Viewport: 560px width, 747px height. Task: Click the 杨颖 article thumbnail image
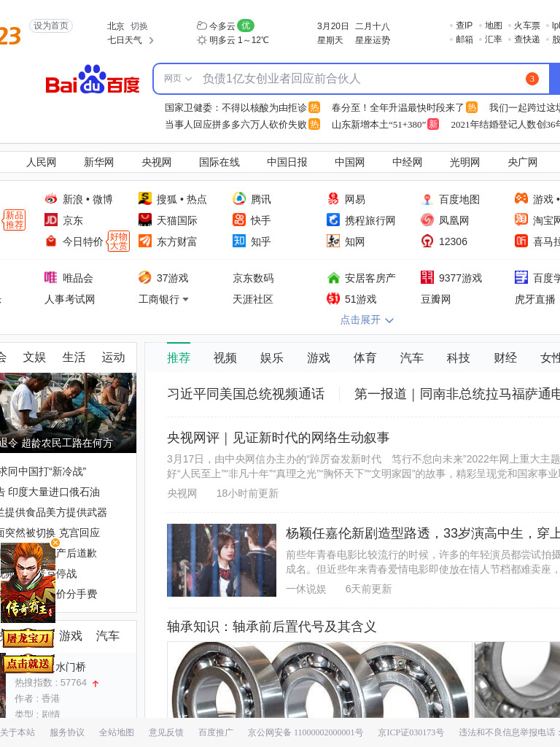[x=222, y=560]
